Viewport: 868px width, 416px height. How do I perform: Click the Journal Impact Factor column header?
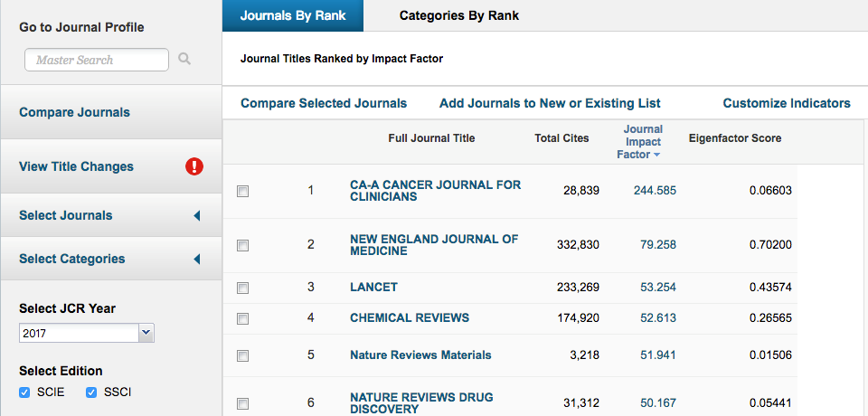pos(642,142)
